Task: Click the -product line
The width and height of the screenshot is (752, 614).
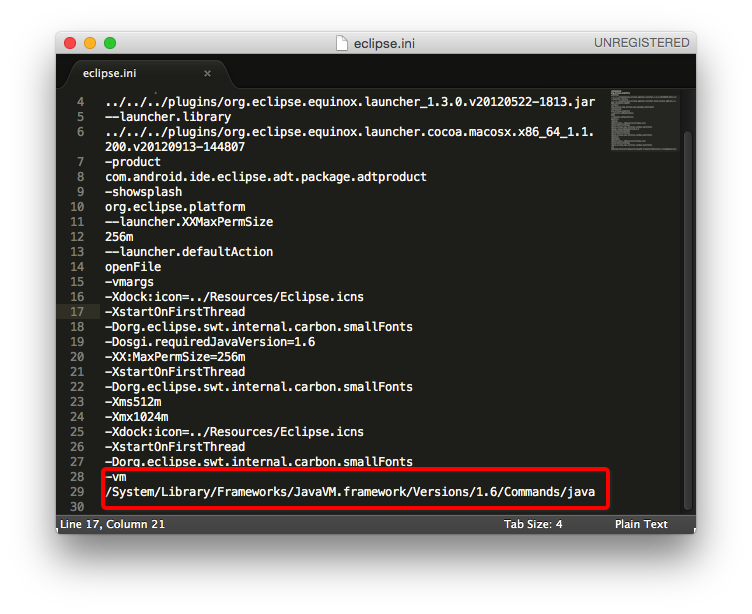Action: (x=133, y=162)
